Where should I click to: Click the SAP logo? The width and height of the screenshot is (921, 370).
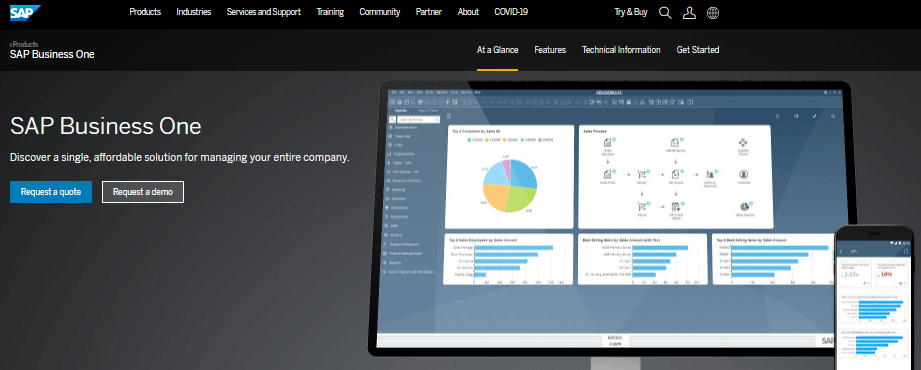click(25, 12)
